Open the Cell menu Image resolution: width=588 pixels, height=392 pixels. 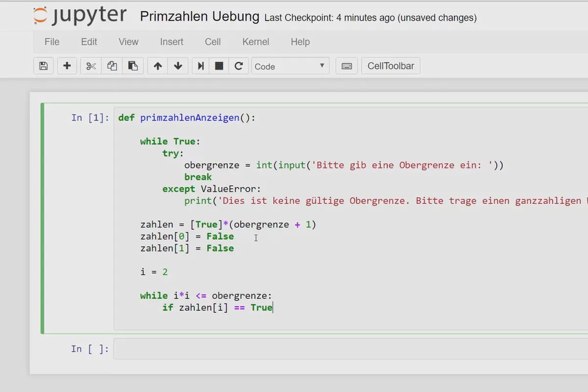213,42
